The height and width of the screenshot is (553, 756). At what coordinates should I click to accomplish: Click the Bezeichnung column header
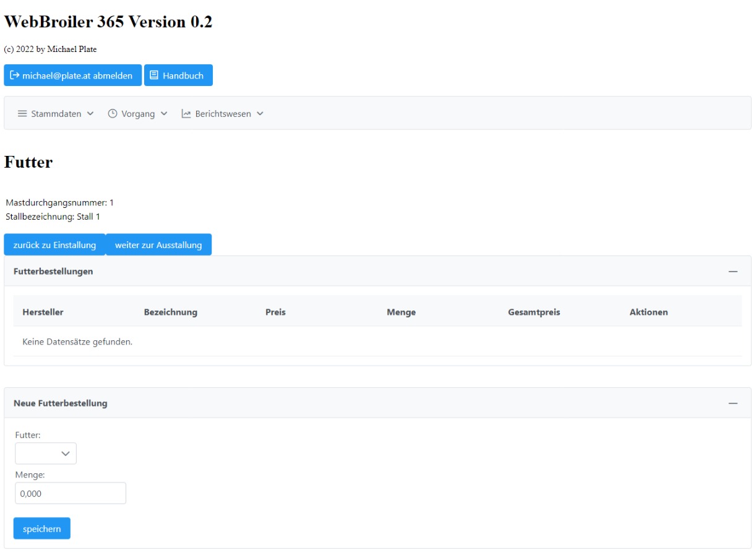pos(170,312)
